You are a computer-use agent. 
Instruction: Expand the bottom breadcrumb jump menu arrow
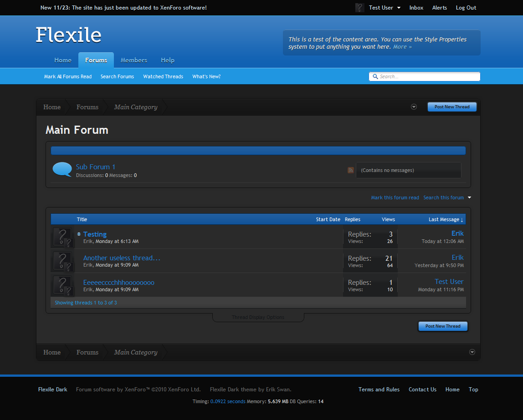[x=472, y=352]
